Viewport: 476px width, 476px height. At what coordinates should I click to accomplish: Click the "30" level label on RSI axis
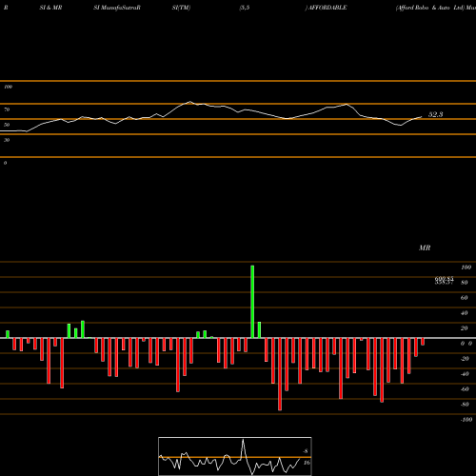click(7, 140)
